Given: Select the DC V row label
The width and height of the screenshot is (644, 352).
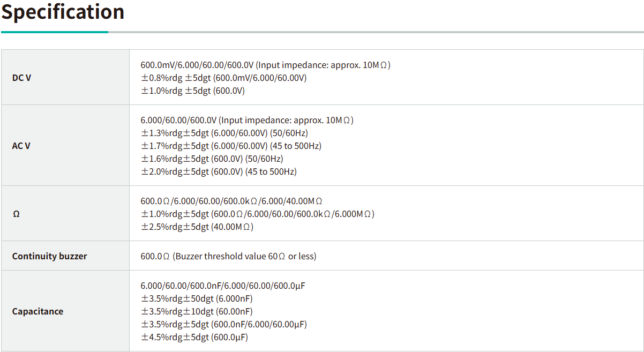Looking at the screenshot, I should [x=21, y=78].
